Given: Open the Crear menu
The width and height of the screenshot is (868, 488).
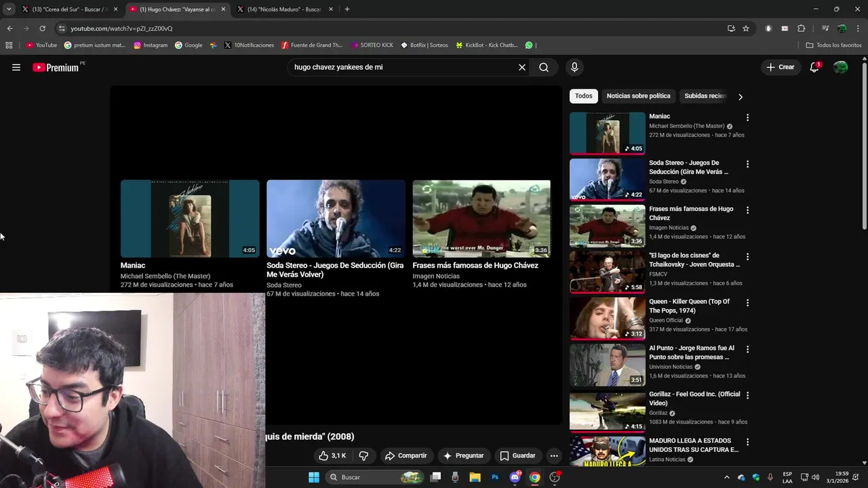Looking at the screenshot, I should pyautogui.click(x=780, y=67).
